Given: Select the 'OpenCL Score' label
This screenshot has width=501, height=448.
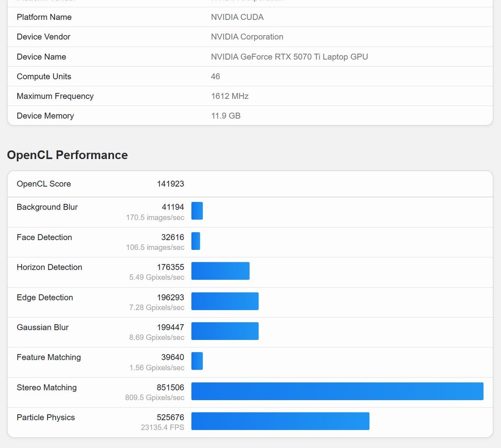Looking at the screenshot, I should tap(44, 184).
